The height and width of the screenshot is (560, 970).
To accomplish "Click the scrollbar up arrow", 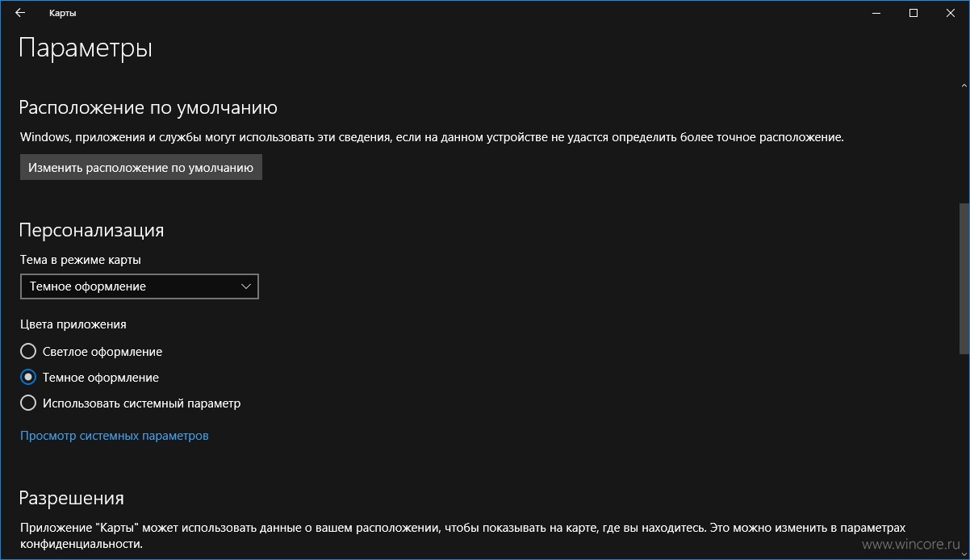I will tap(964, 85).
